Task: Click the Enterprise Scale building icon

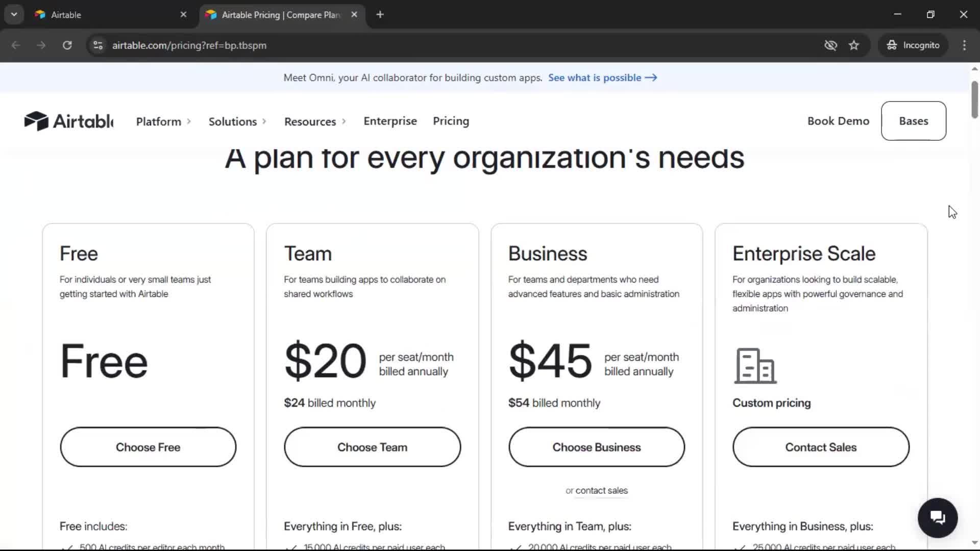Action: click(755, 366)
